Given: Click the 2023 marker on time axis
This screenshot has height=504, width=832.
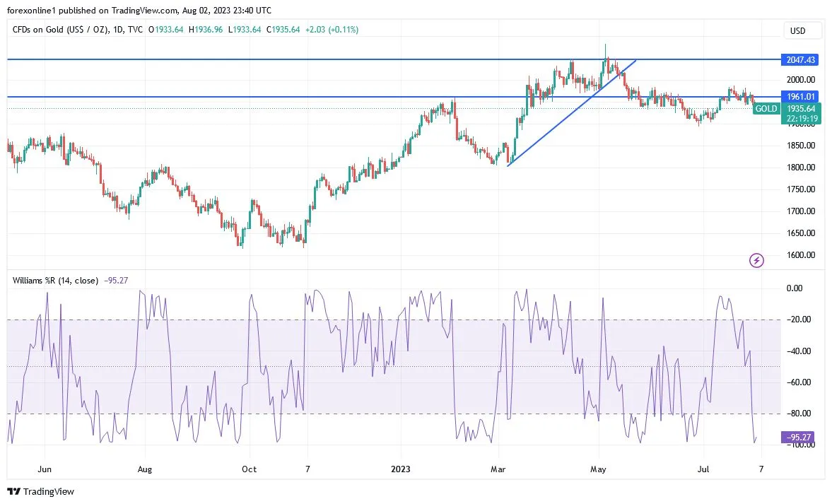Looking at the screenshot, I should point(401,469).
